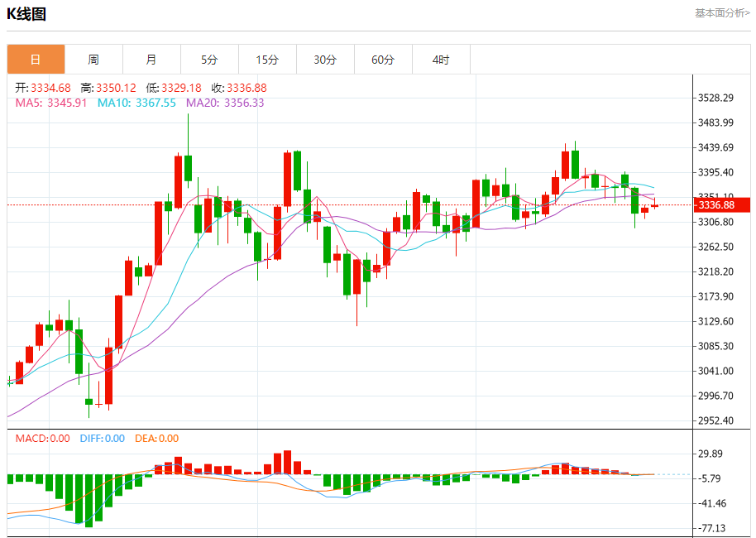Open the 基本面分析 link
756x538 pixels.
click(x=722, y=13)
